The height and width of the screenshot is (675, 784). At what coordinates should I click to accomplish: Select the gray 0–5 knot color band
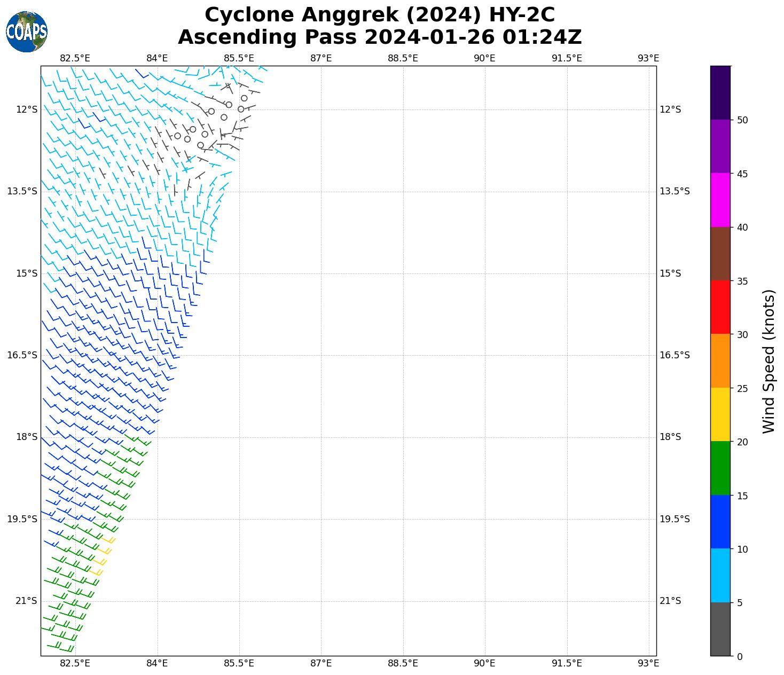pos(720,629)
